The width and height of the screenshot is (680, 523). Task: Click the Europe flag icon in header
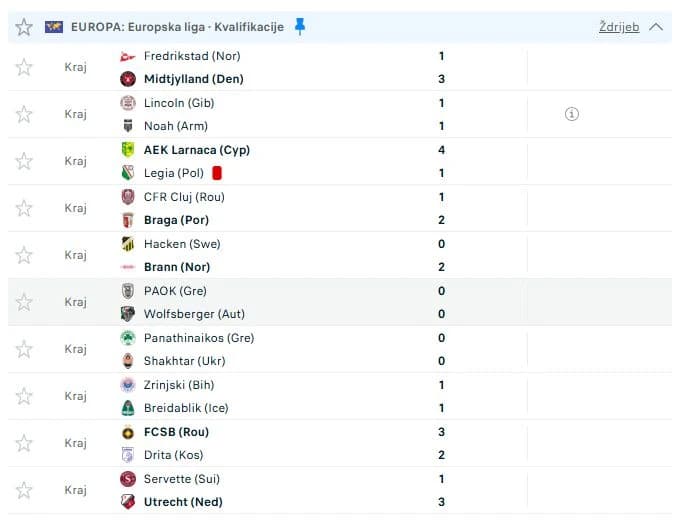(54, 27)
